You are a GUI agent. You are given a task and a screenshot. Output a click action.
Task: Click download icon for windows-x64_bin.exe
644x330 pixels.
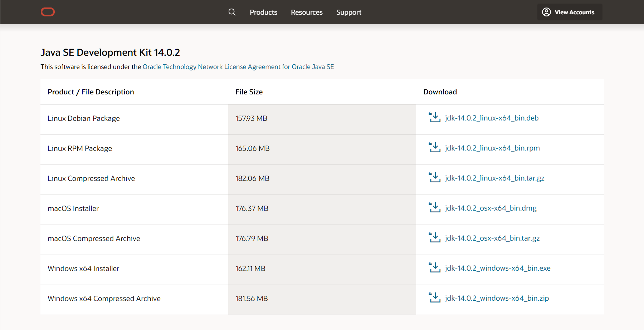click(435, 267)
